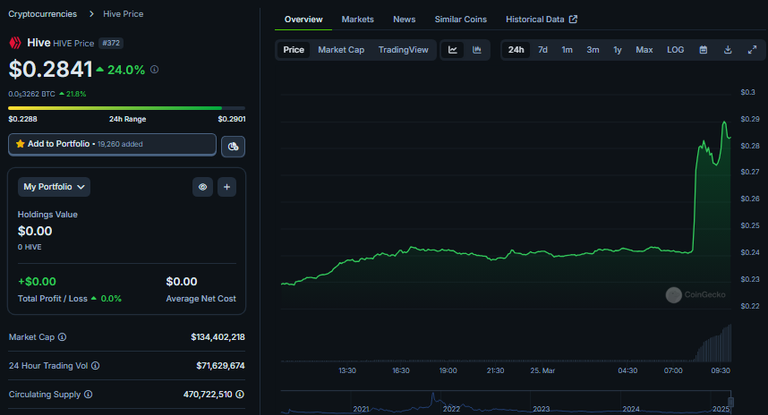Toggle portfolio holdings visibility eye icon
The width and height of the screenshot is (768, 415).
pos(203,187)
